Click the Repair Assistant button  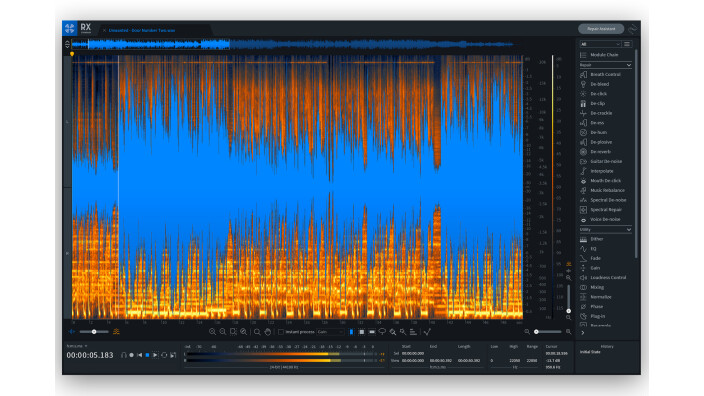coord(601,29)
